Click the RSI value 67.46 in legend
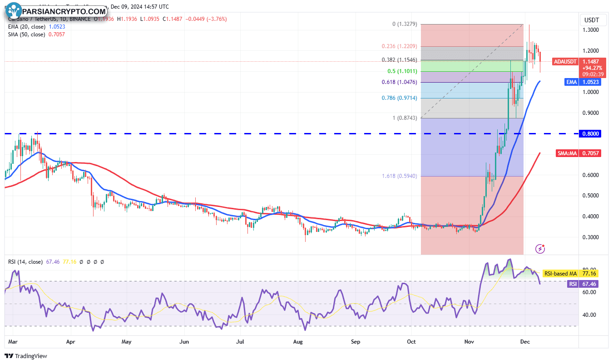This screenshot has width=613, height=364. click(x=53, y=262)
